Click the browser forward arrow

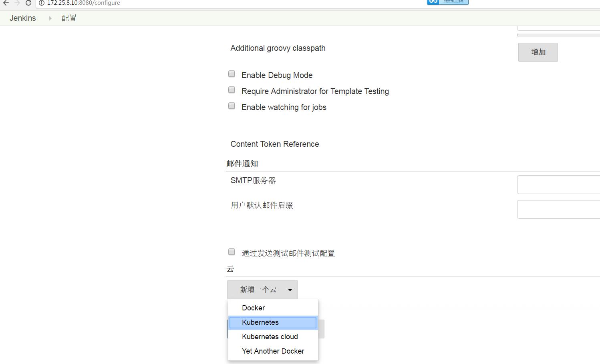click(x=17, y=3)
